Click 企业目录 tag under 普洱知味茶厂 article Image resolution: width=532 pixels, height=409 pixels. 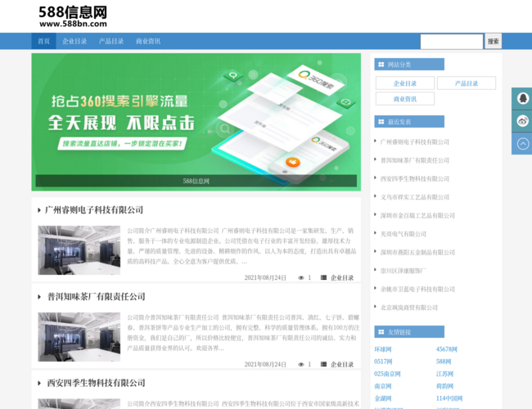tap(342, 365)
